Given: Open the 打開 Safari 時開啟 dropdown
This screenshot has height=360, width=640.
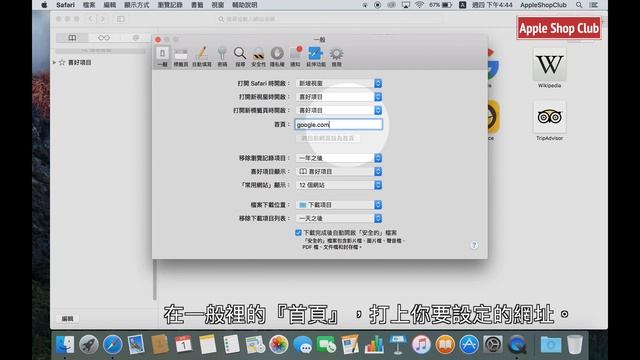Looking at the screenshot, I should click(339, 83).
